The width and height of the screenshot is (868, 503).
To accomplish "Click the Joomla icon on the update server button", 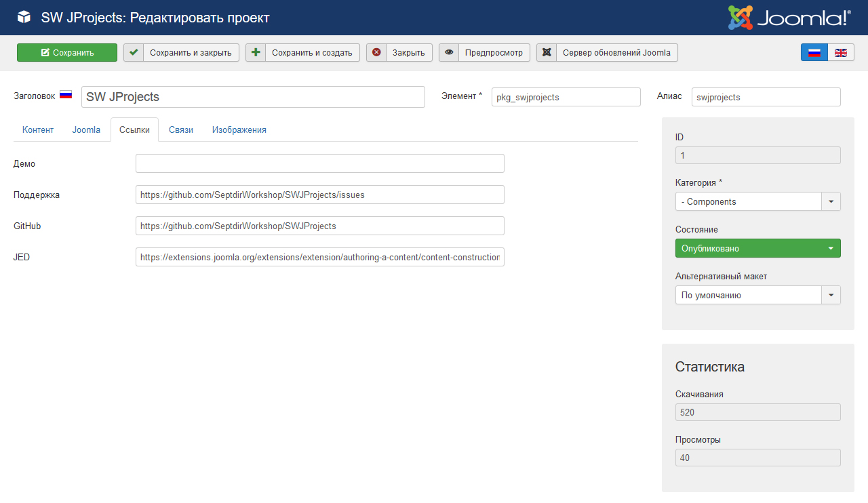I will point(547,53).
